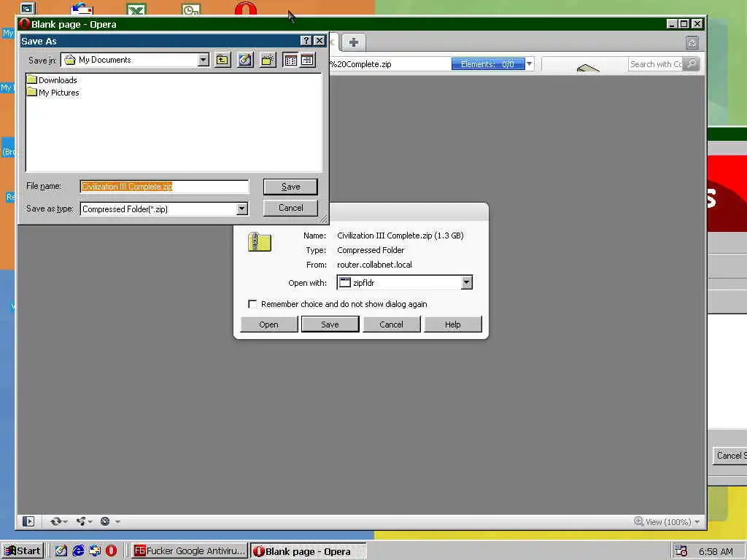The width and height of the screenshot is (747, 560).
Task: Click the third quick launch icon
Action: click(95, 551)
